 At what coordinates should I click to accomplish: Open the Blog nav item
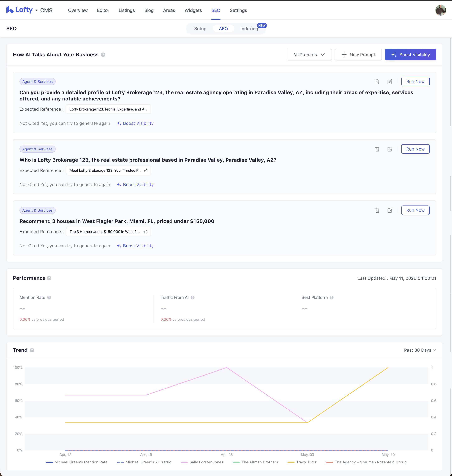click(149, 10)
